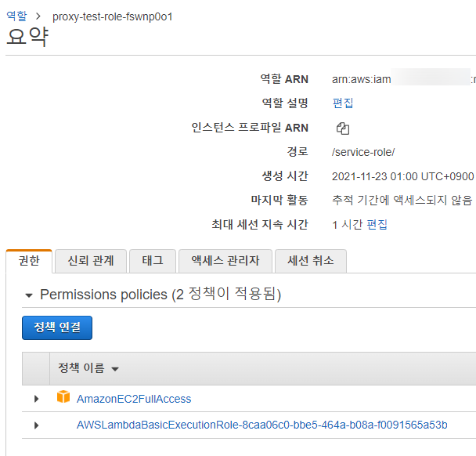This screenshot has width=476, height=456.
Task: Switch to the 신뢰 관계 tab
Action: tap(91, 261)
